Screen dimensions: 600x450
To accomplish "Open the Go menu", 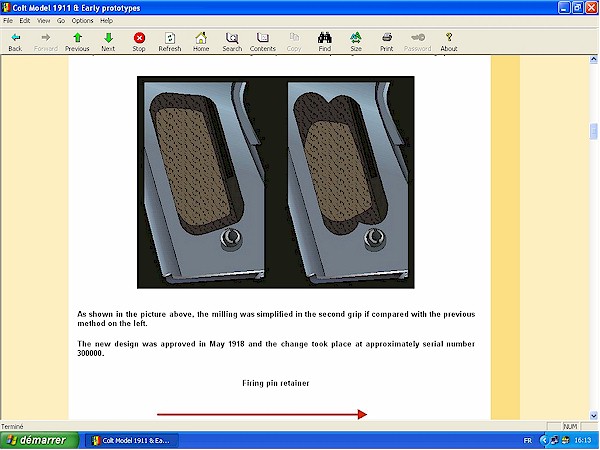I will (61, 21).
